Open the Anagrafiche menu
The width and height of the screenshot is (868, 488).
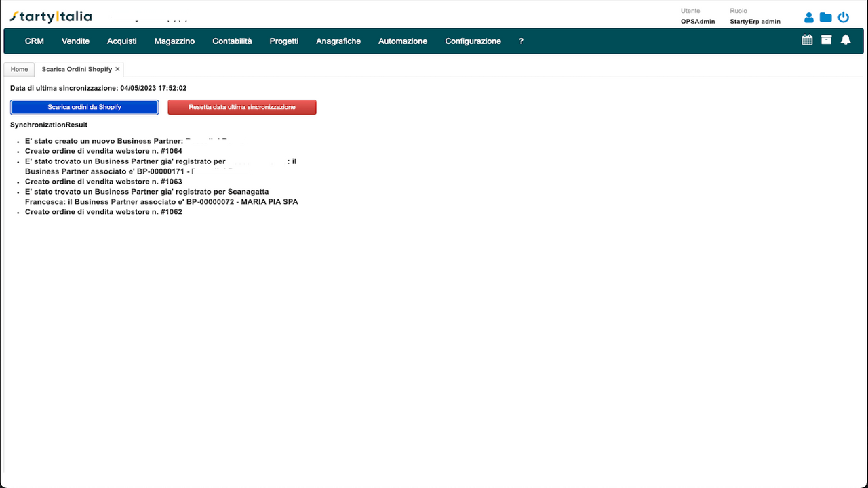pyautogui.click(x=338, y=41)
